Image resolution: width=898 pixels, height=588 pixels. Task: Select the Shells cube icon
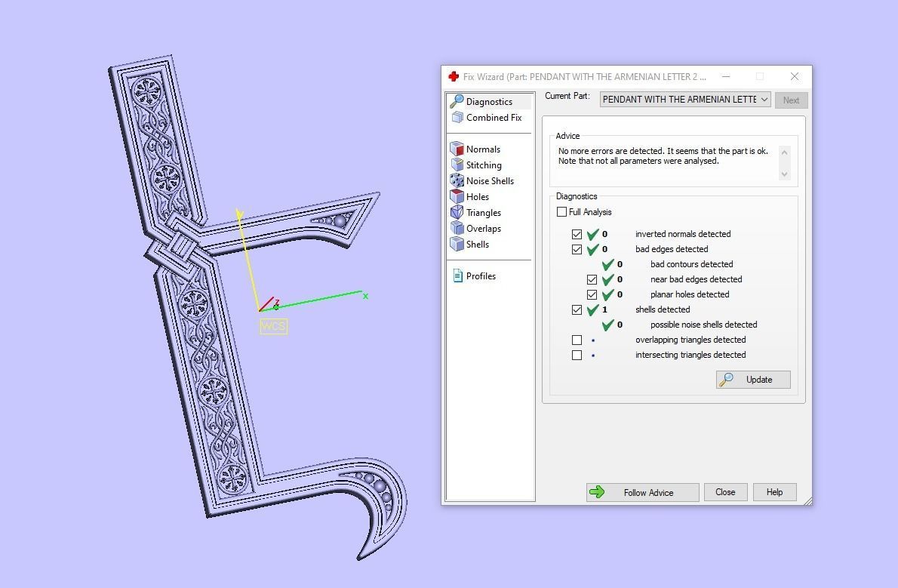[x=457, y=244]
